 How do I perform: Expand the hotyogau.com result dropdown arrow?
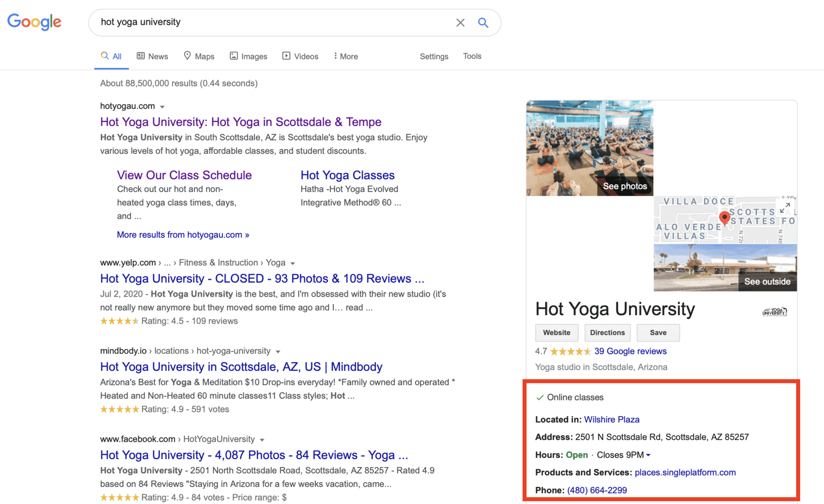pos(162,107)
